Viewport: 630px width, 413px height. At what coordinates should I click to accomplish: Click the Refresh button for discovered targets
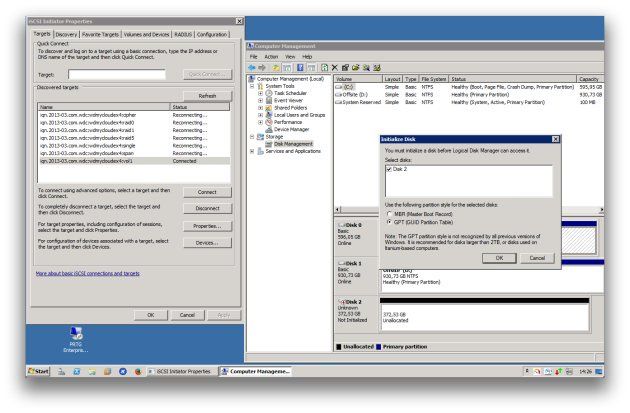click(x=207, y=96)
